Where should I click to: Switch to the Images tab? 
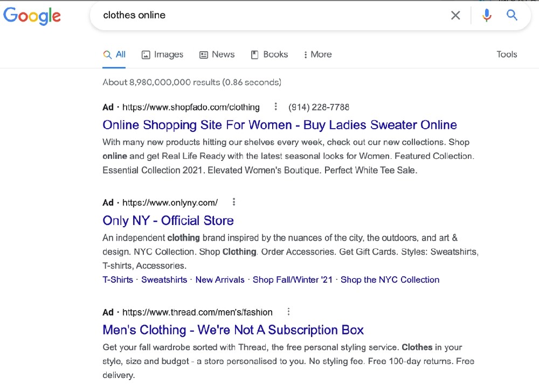point(162,54)
